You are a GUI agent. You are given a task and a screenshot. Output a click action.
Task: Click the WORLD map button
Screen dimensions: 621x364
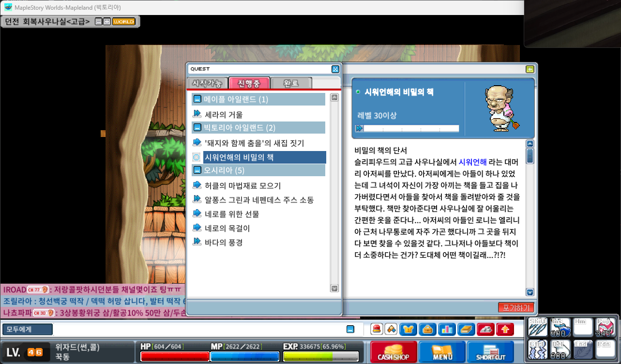[123, 21]
